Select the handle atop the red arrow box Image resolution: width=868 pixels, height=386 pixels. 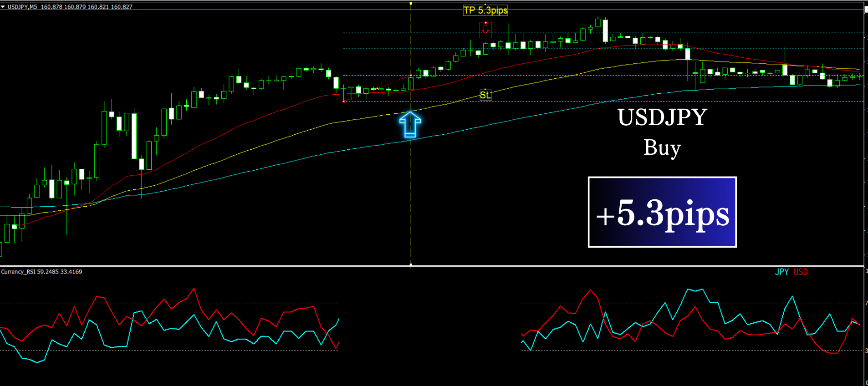[x=485, y=22]
